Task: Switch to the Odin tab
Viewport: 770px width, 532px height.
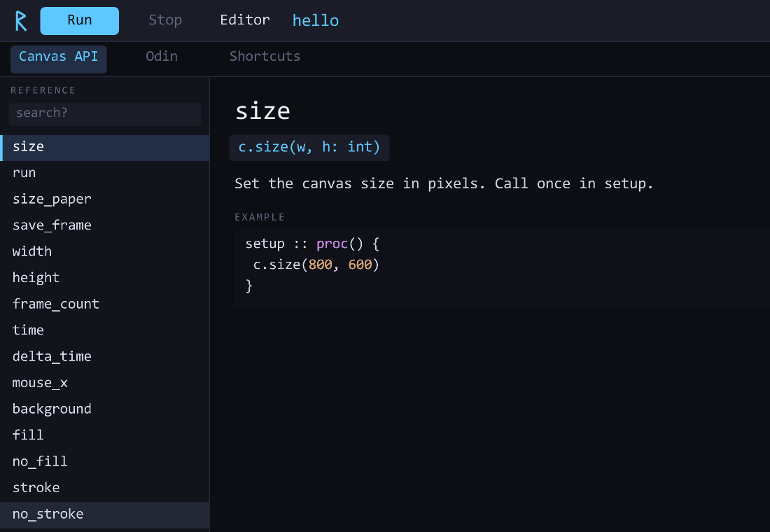Action: pos(162,57)
